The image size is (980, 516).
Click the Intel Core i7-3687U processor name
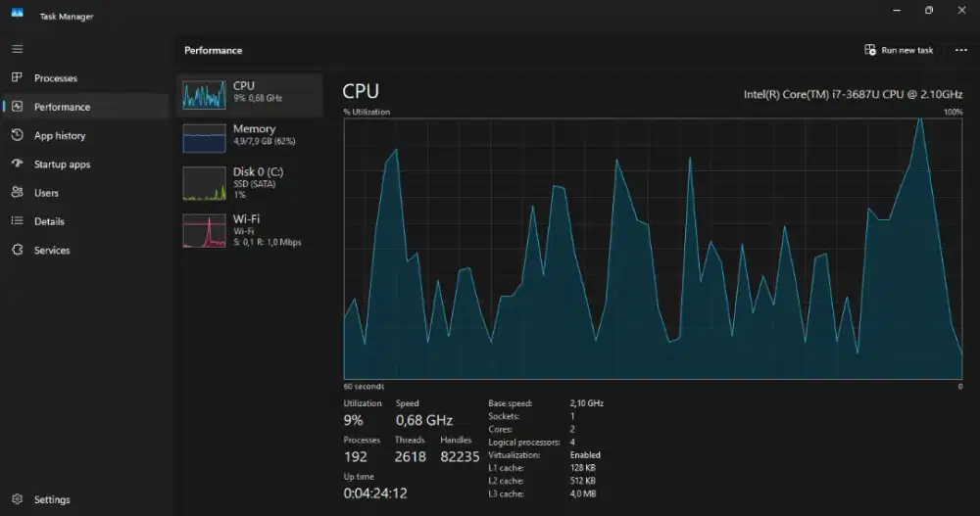[x=853, y=94]
